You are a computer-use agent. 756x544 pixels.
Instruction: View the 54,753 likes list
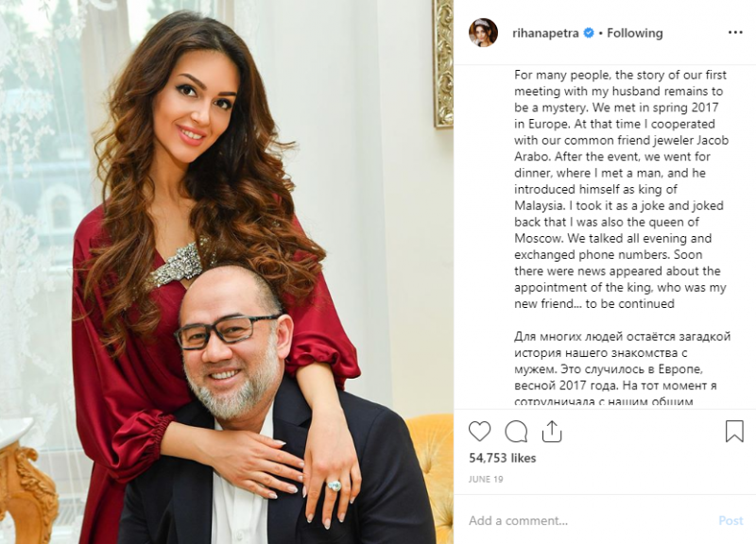[x=503, y=458]
